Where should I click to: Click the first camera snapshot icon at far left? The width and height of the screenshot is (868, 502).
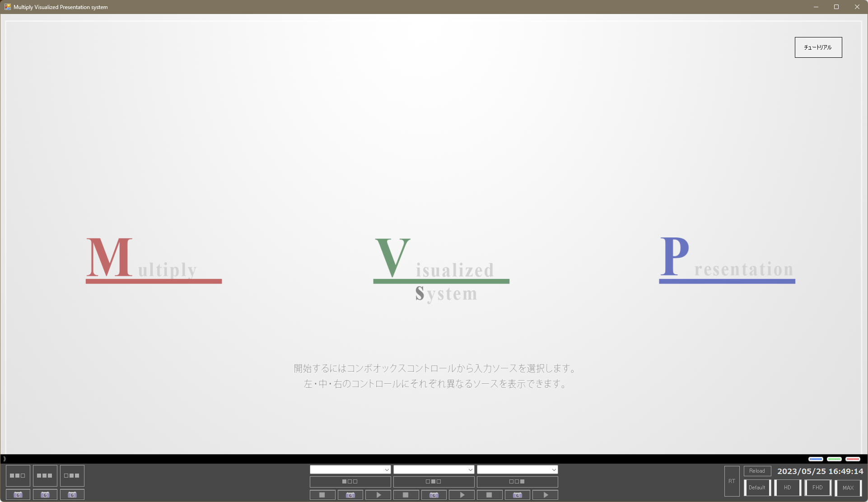click(x=18, y=494)
